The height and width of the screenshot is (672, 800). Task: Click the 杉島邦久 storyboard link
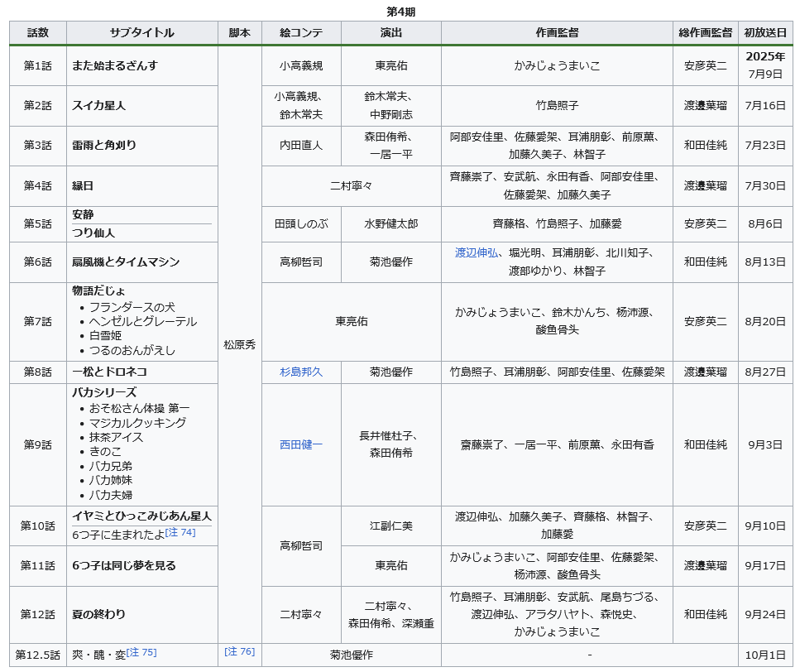click(x=301, y=372)
